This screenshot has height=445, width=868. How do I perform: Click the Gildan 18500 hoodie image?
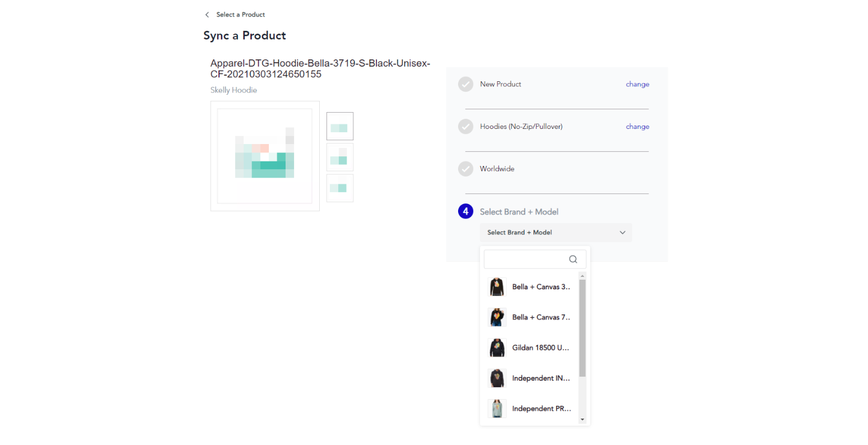tap(497, 347)
